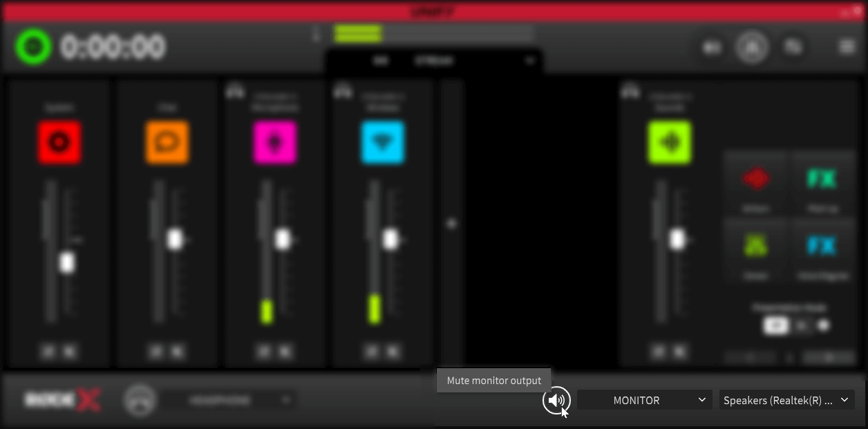Click the orange Chat channel icon
868x429 pixels.
pyautogui.click(x=167, y=142)
